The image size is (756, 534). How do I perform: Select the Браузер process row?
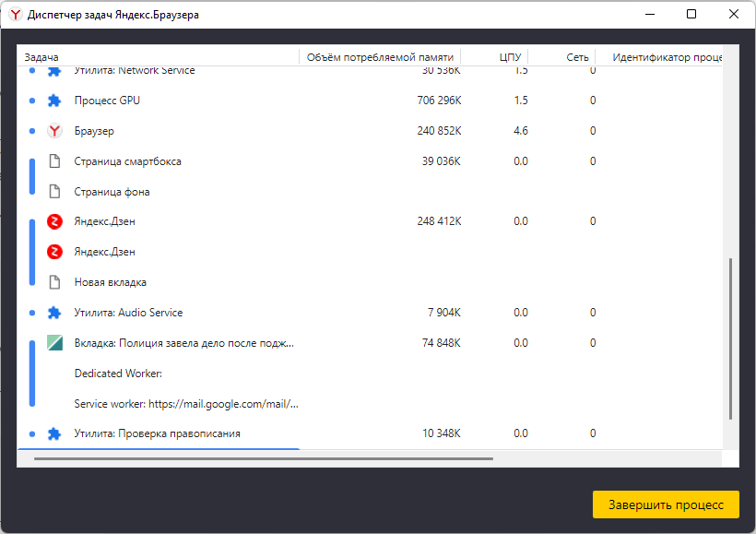click(370, 131)
